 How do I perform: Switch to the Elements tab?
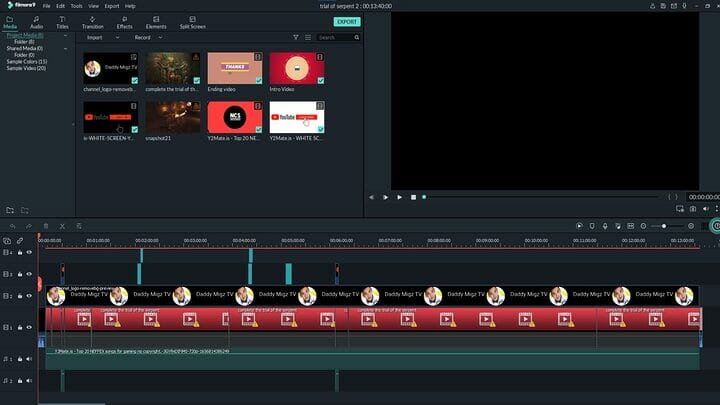156,22
